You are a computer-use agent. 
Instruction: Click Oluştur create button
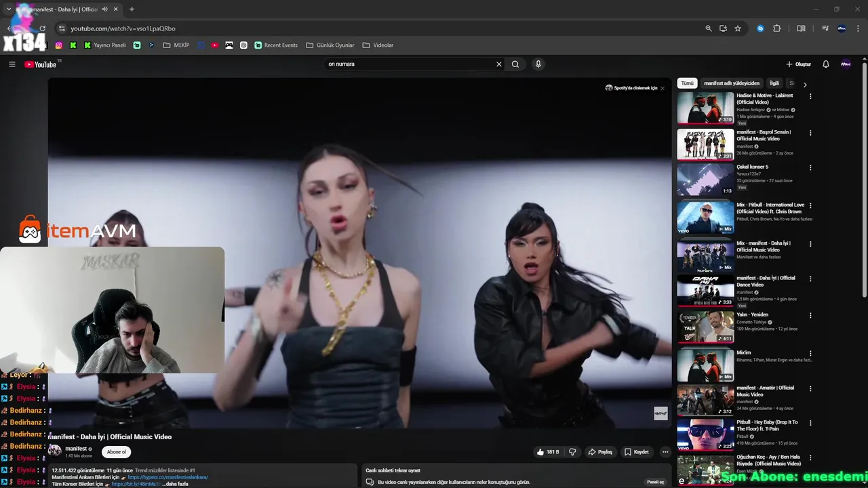click(x=798, y=64)
